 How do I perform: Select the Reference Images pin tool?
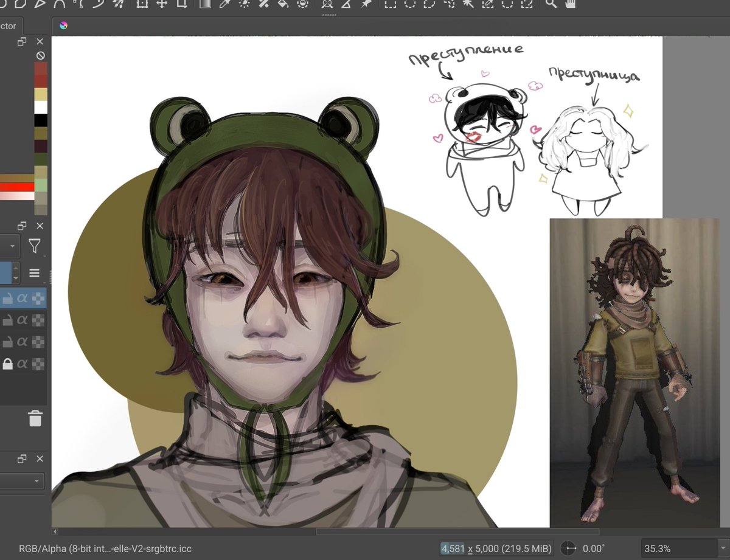click(x=366, y=4)
